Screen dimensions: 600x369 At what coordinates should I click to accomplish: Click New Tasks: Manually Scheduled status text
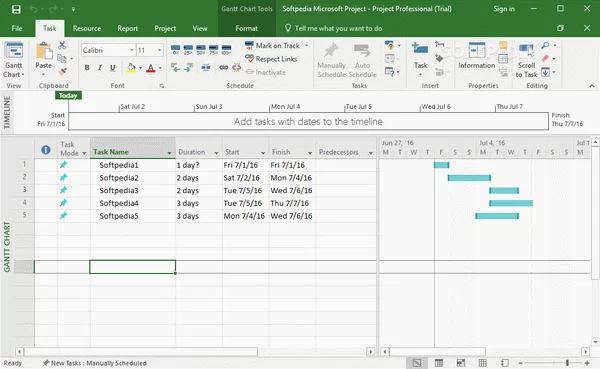(x=95, y=363)
